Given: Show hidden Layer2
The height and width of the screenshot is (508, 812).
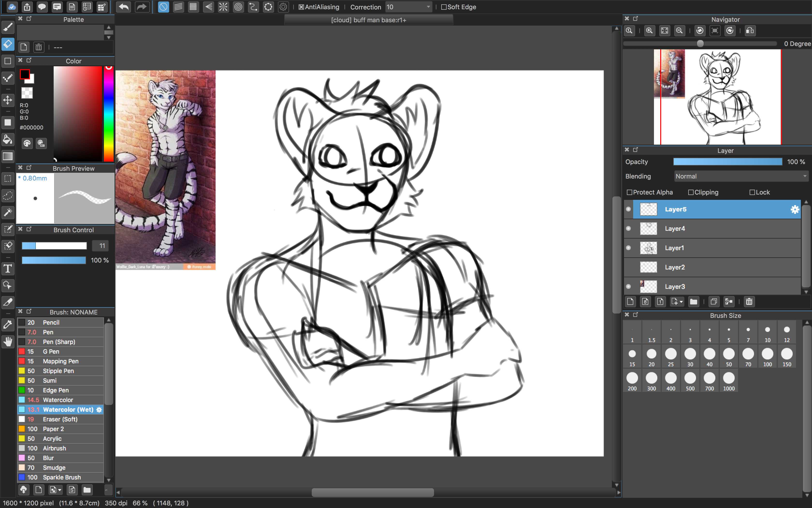Looking at the screenshot, I should tap(629, 267).
